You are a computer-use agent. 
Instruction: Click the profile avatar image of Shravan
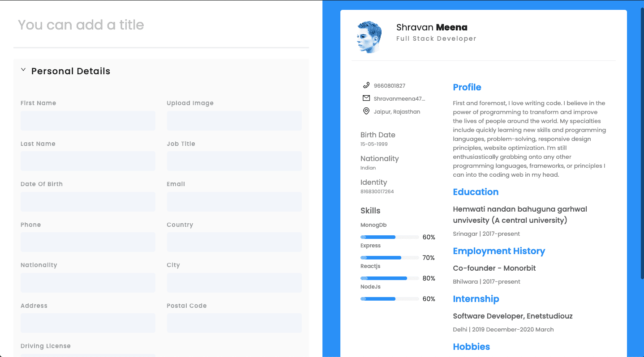click(369, 37)
